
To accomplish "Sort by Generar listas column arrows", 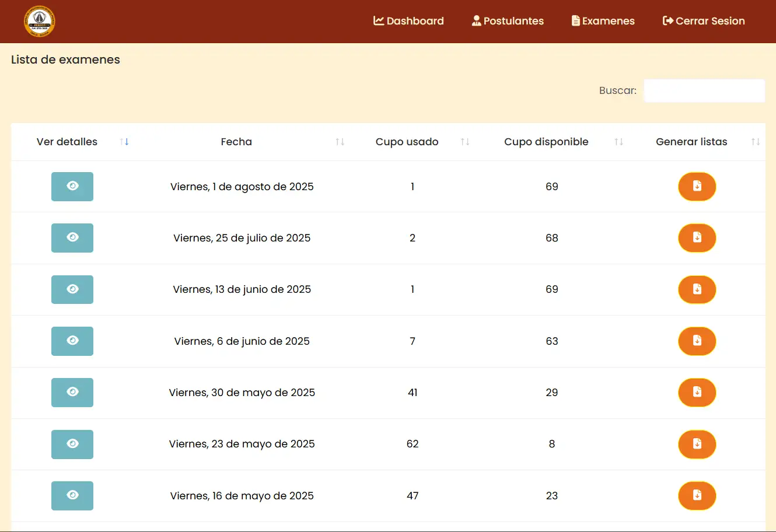I will click(756, 142).
